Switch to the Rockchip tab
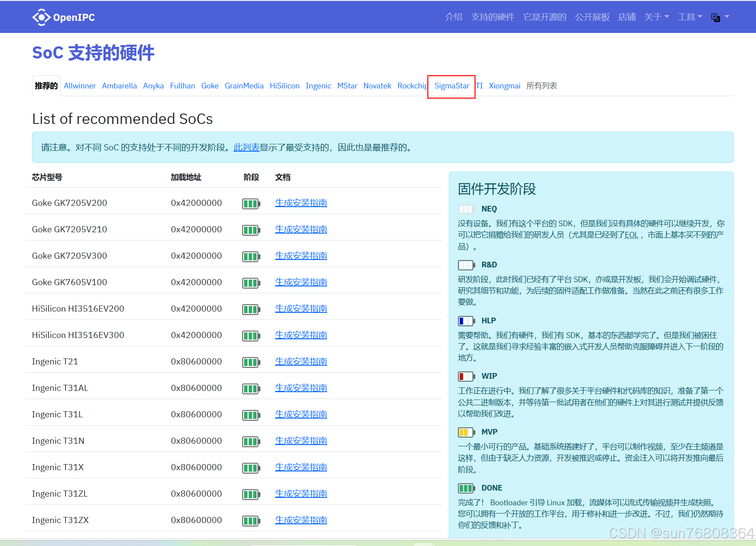 tap(412, 86)
